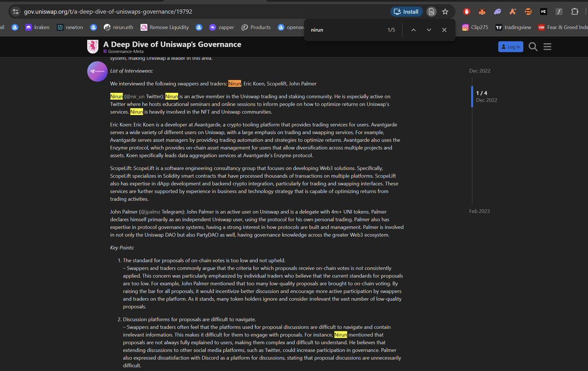Open the italic f extension icon
Viewport: 588px width, 371px height.
(x=559, y=11)
